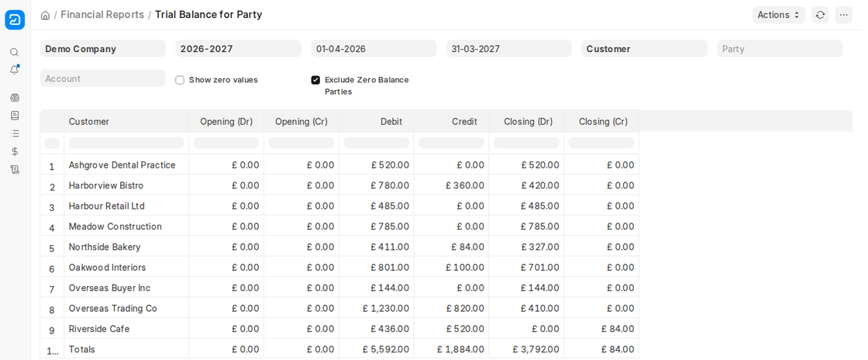The height and width of the screenshot is (360, 868).
Task: Change the fiscal year 2026-2027 field
Action: [238, 49]
